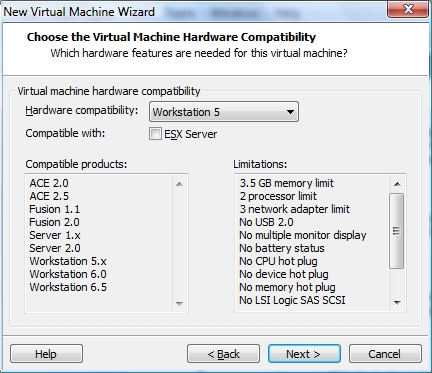Click the 'Virtual machine hardware compatibility' group label
The width and height of the screenshot is (432, 373).
[x=109, y=91]
